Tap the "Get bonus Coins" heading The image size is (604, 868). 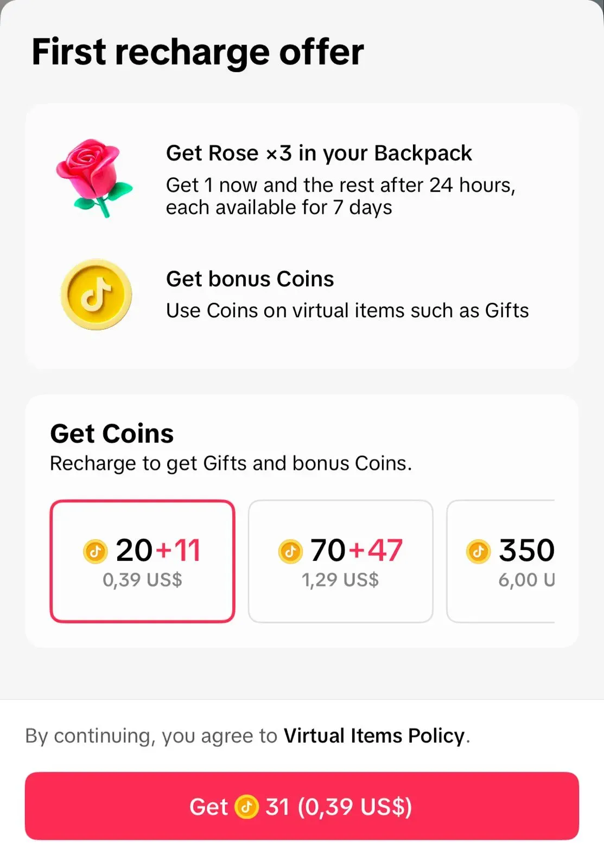tap(250, 279)
